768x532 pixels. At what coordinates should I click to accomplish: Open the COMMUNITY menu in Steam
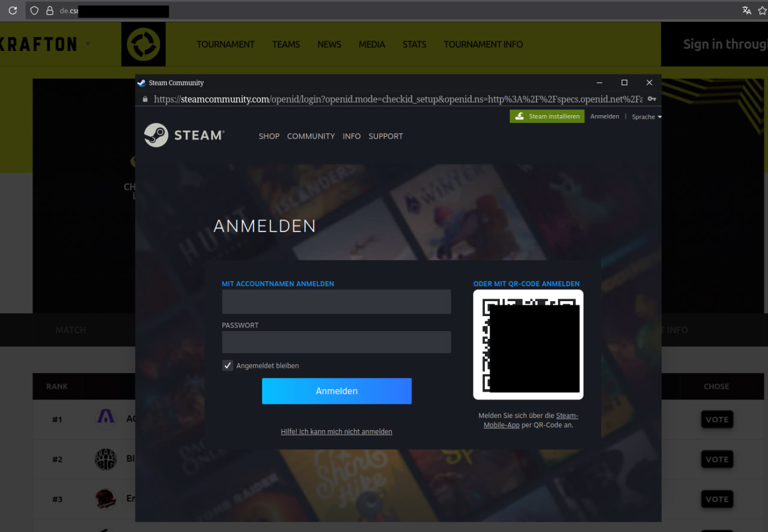point(311,136)
